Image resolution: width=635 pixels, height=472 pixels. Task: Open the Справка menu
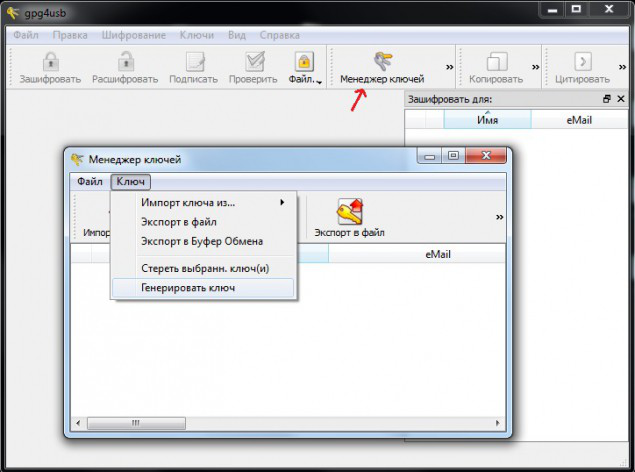[280, 35]
